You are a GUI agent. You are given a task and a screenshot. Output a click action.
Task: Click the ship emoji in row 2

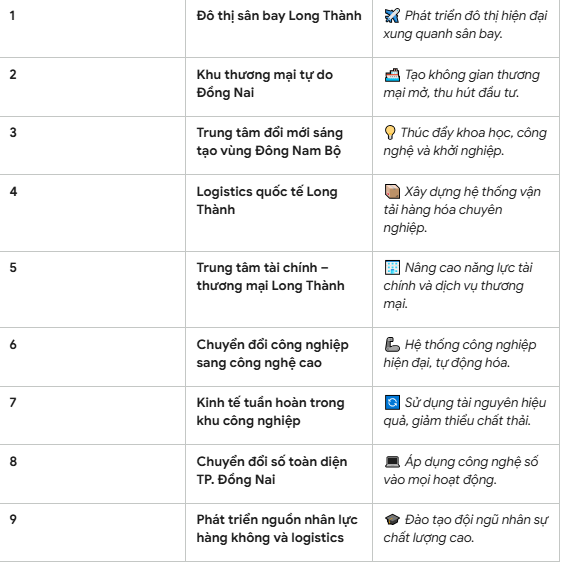392,75
